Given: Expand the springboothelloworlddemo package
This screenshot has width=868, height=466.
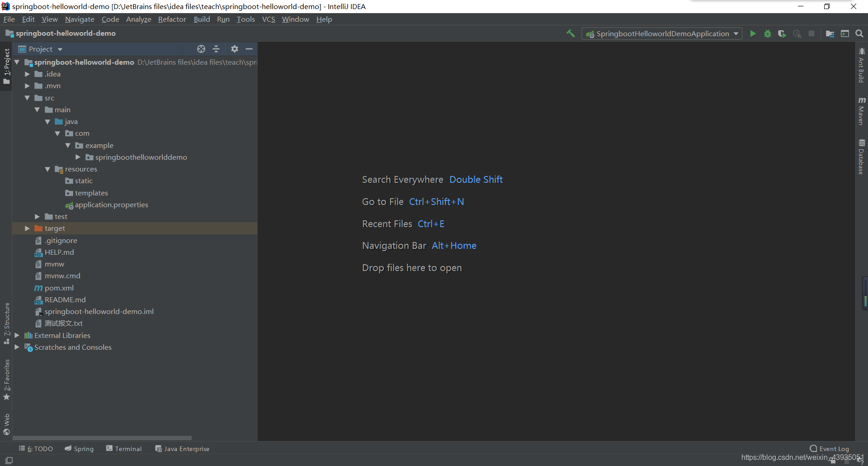Looking at the screenshot, I should pyautogui.click(x=78, y=157).
